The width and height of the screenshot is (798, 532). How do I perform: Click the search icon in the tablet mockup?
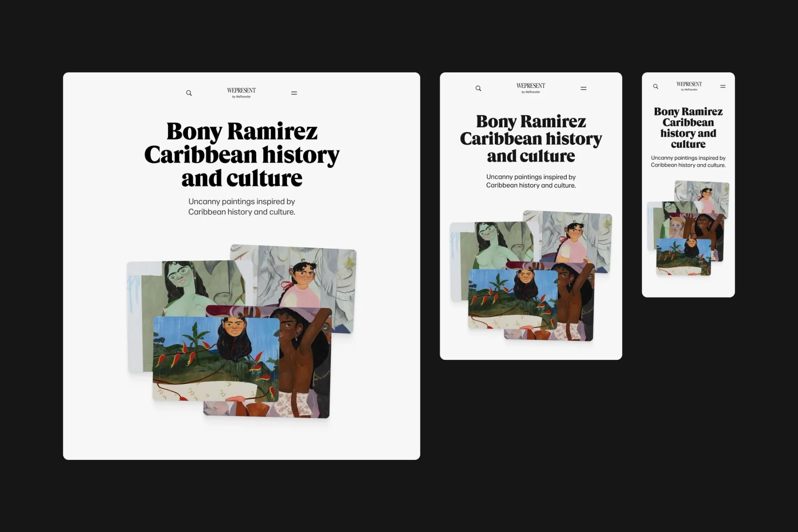[x=478, y=88]
